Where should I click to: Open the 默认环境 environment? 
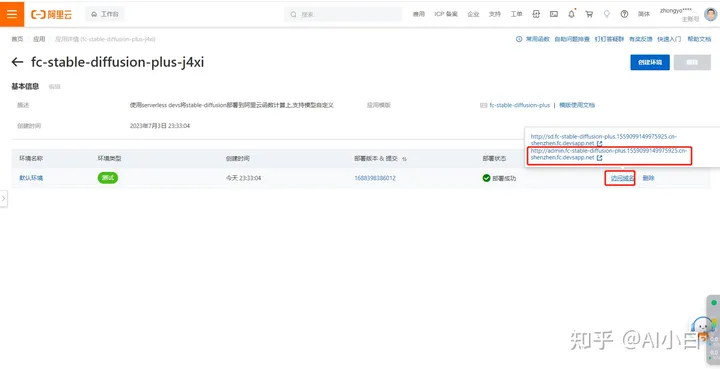31,178
